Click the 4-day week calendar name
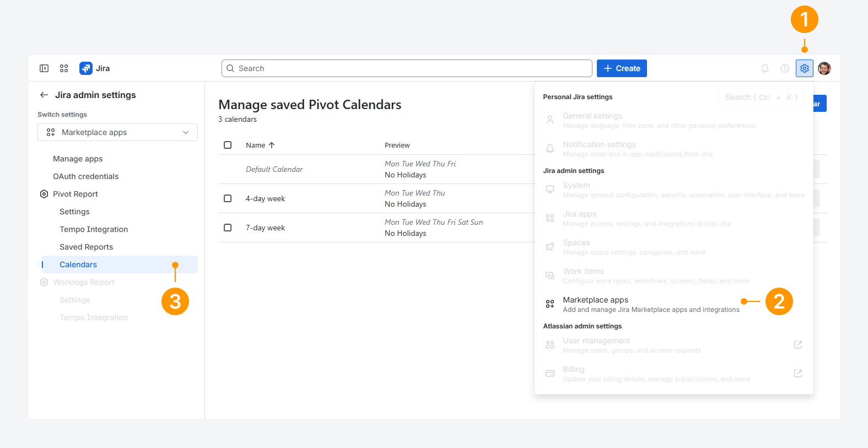The width and height of the screenshot is (868, 448). point(265,198)
